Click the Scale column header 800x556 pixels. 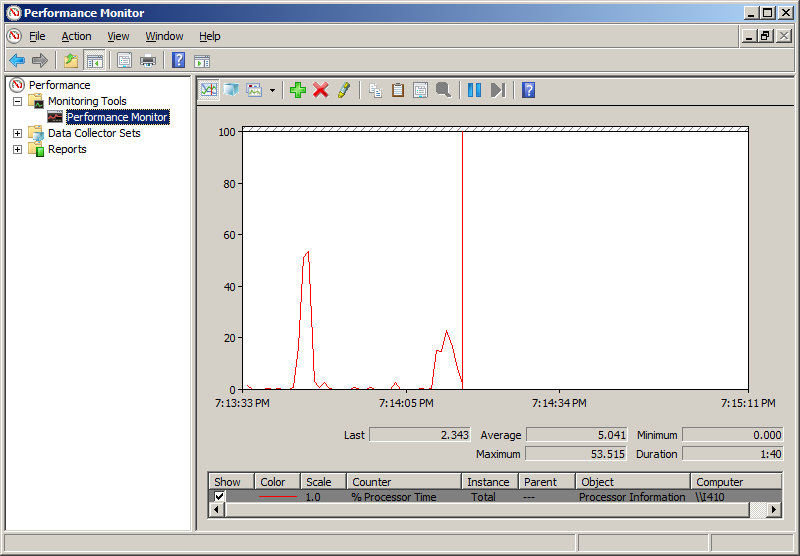pos(323,482)
